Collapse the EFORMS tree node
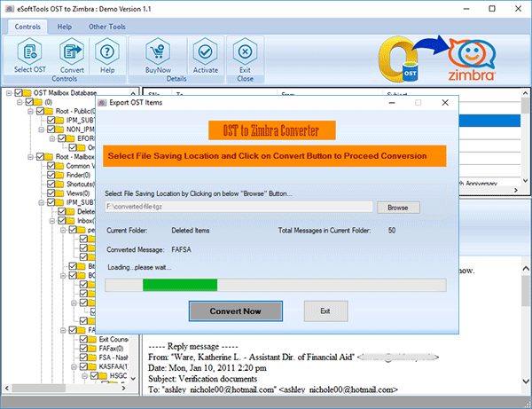The width and height of the screenshot is (532, 409). click(52, 138)
